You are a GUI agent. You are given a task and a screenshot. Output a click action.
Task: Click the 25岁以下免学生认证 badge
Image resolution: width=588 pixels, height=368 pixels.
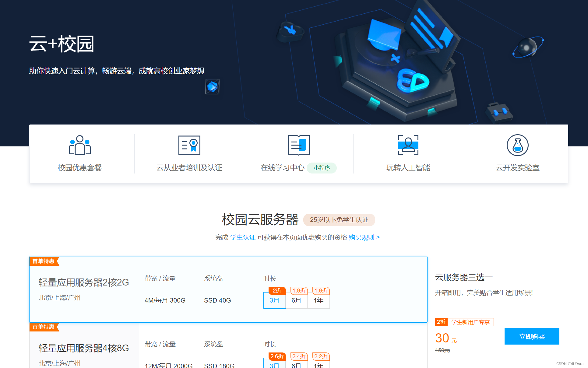tap(339, 220)
